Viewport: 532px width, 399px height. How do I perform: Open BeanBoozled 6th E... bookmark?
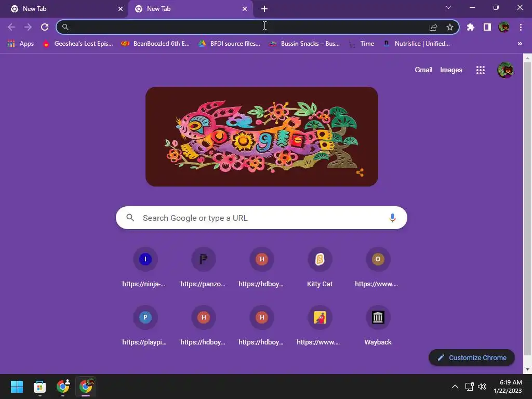(x=156, y=44)
